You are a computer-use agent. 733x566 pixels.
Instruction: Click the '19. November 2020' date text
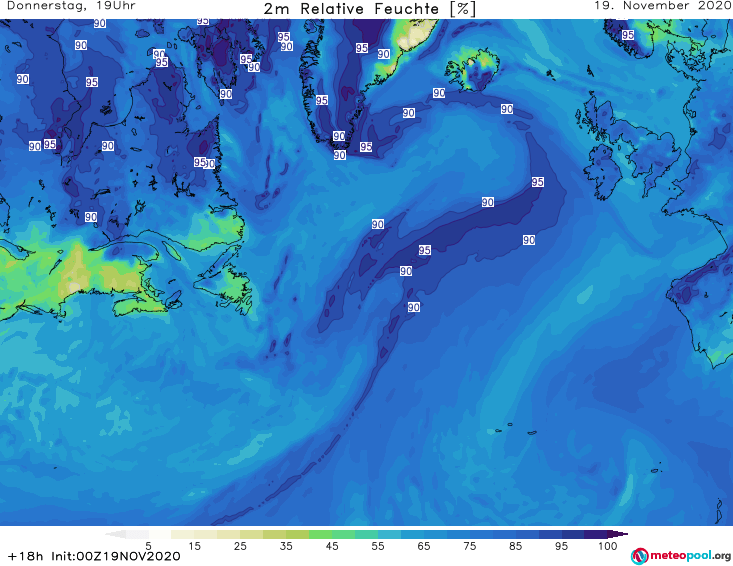point(663,6)
